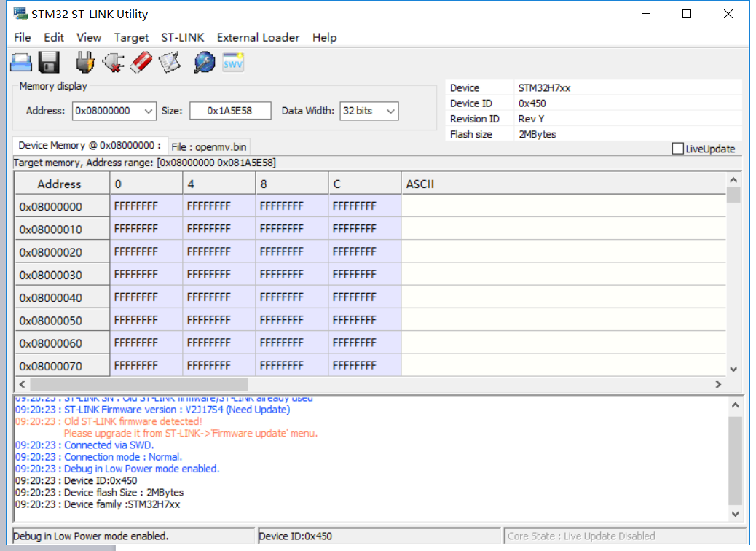Click the ST-LINK Utility app icon in the title bar

[x=20, y=14]
